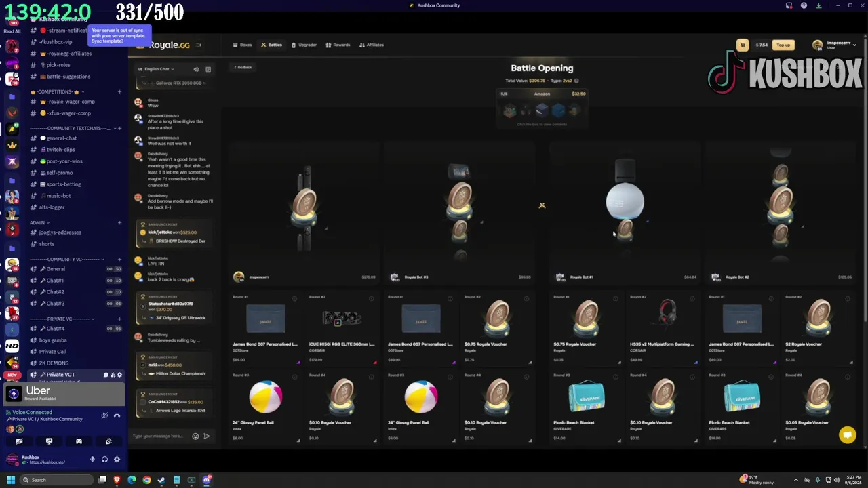Open chat for Private VC I channel
The height and width of the screenshot is (488, 868).
click(106, 375)
